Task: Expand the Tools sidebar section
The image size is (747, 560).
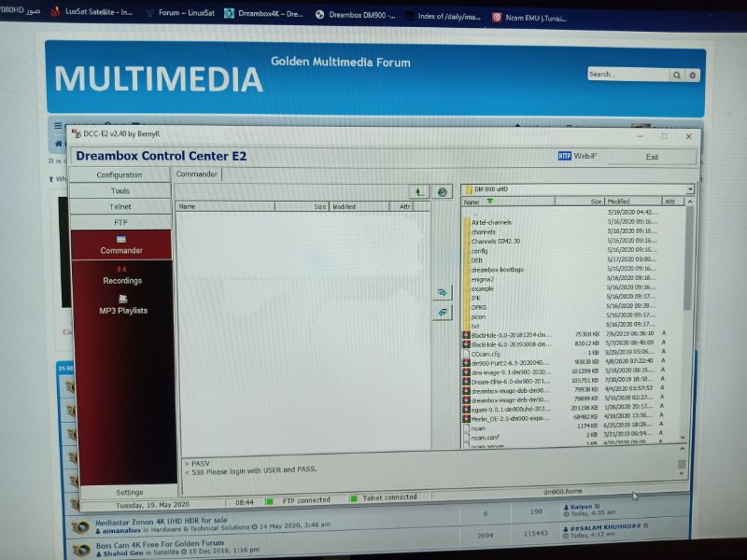Action: click(x=120, y=190)
